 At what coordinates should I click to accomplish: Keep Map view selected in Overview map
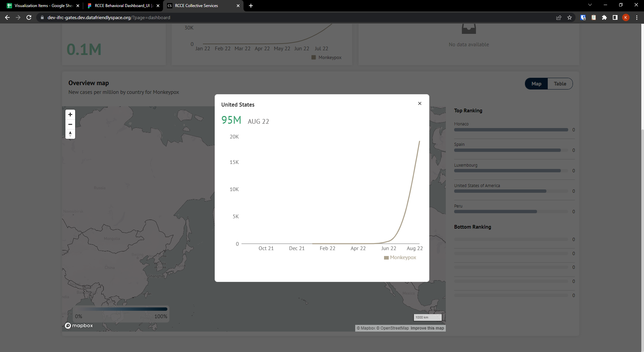point(536,83)
